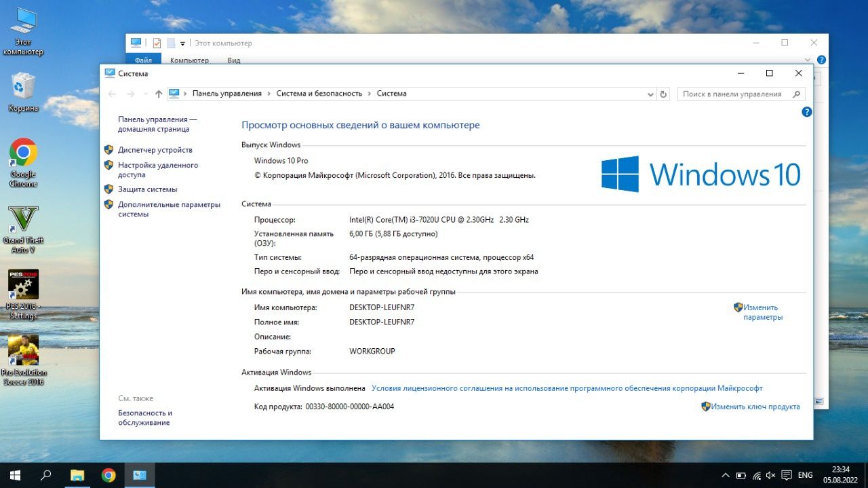Image resolution: width=868 pixels, height=488 pixels.
Task: Select the Grand Theft Auto V shortcut
Action: click(23, 229)
